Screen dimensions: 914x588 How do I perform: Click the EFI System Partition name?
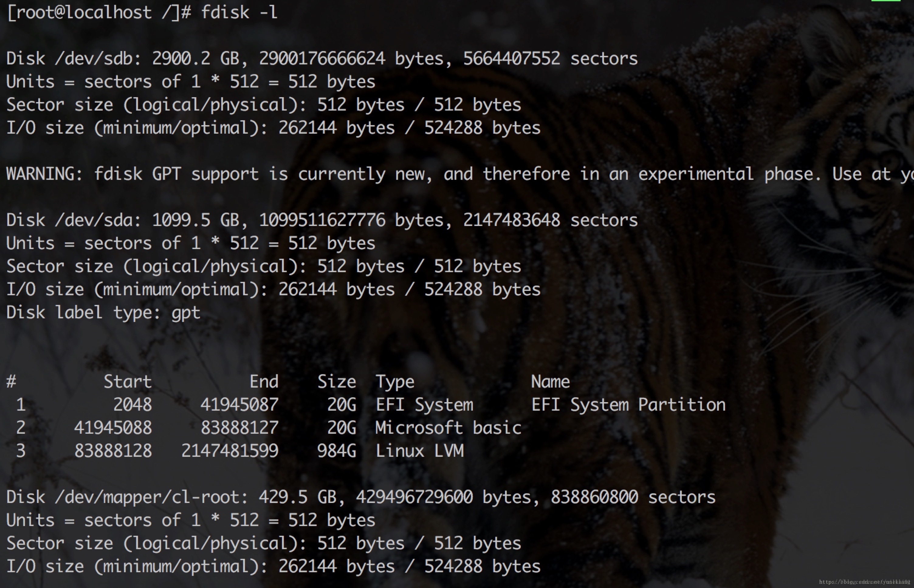tap(628, 405)
